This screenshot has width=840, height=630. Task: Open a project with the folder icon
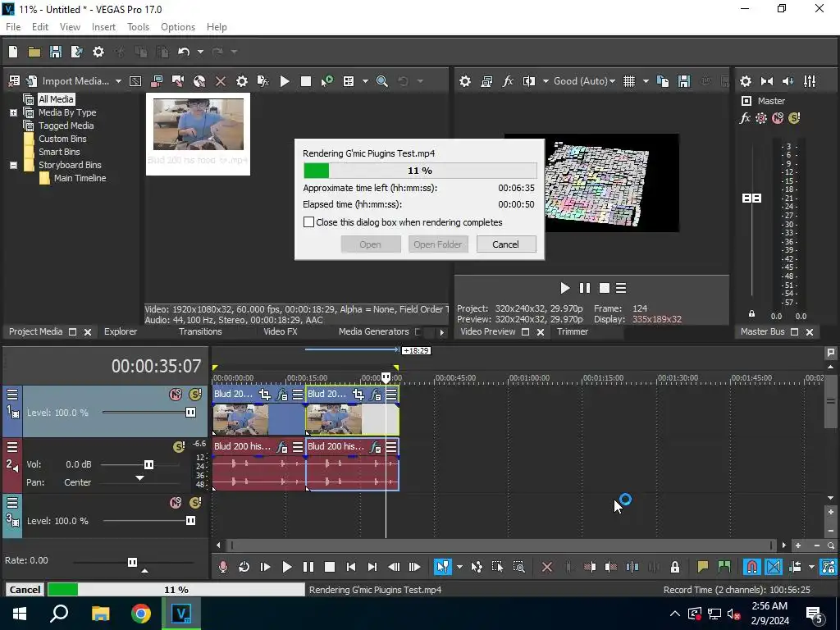34,52
